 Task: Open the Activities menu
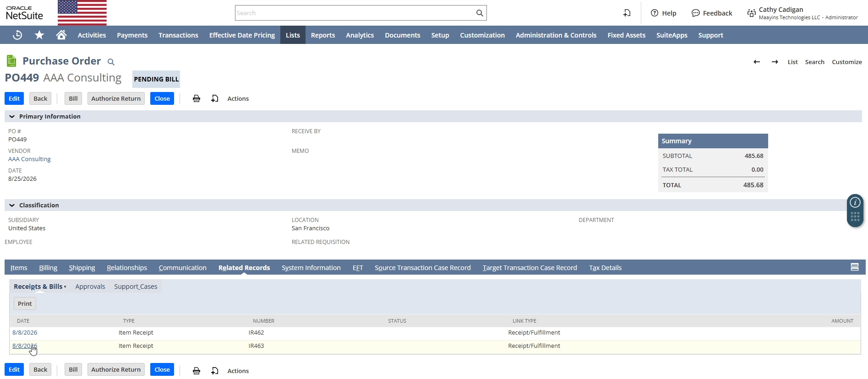point(92,35)
